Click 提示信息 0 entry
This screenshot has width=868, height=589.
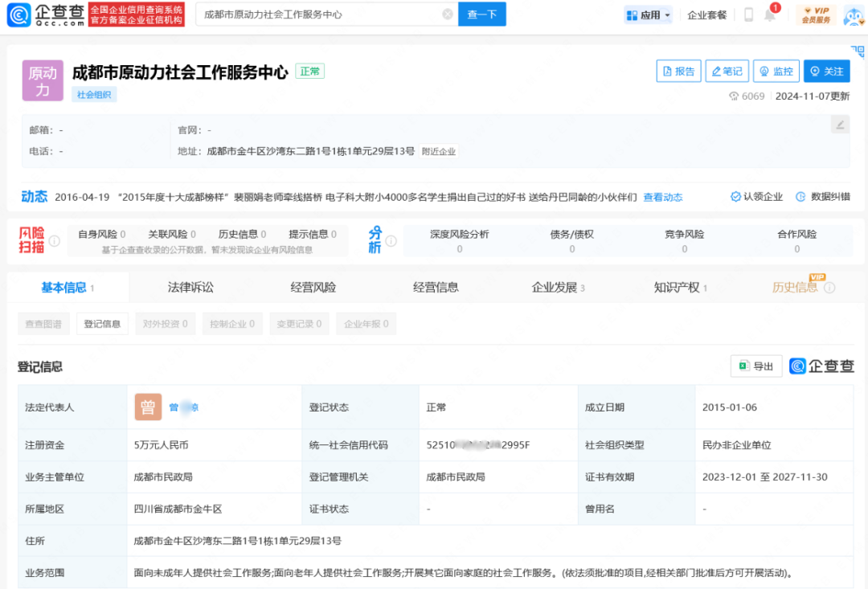pos(313,234)
